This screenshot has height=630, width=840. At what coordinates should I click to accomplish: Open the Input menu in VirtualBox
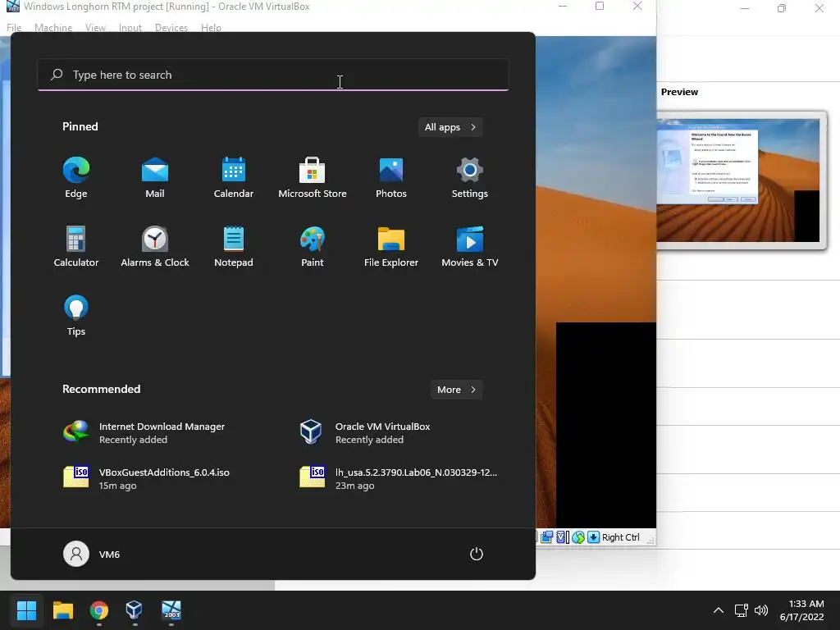pyautogui.click(x=130, y=27)
